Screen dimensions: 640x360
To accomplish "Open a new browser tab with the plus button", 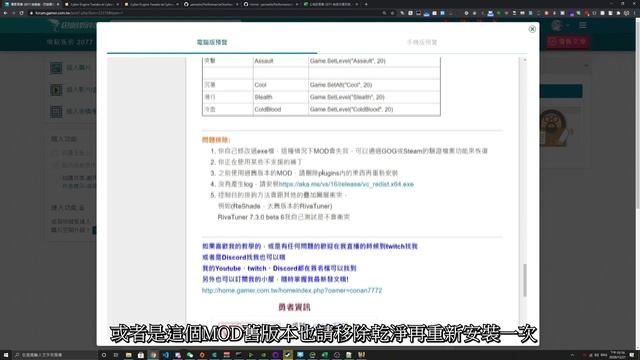I will click(x=366, y=4).
